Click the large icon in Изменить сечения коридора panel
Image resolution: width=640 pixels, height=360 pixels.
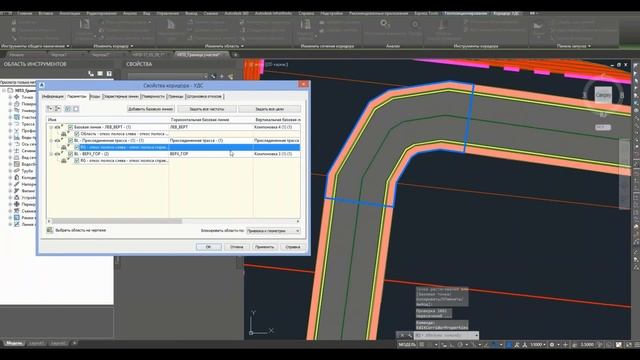305,25
